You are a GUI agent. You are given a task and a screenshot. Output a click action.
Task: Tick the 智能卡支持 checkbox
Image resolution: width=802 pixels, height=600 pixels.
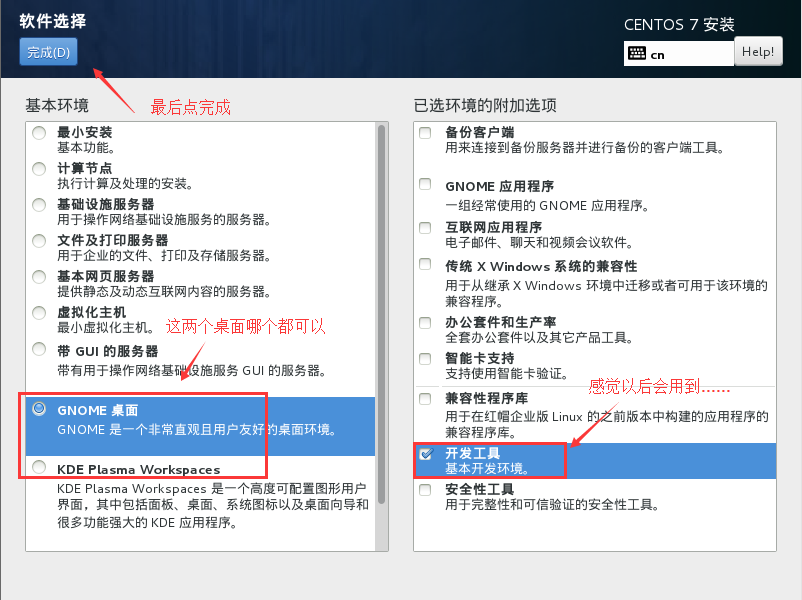pos(425,359)
